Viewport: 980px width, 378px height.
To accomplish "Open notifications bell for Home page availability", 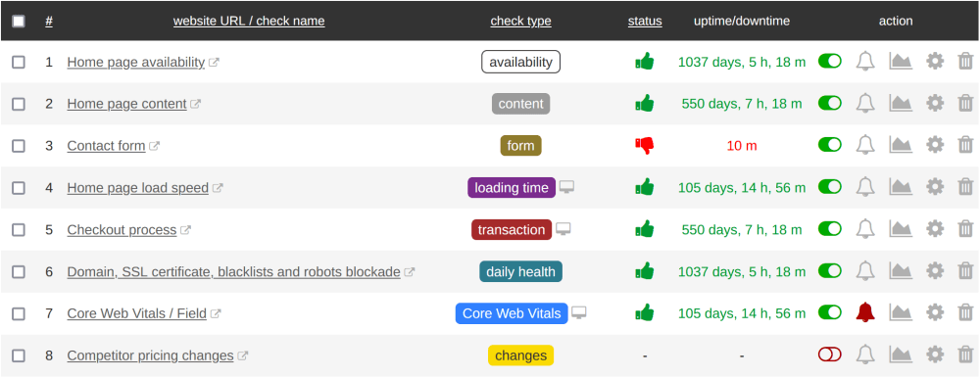I will (x=865, y=62).
